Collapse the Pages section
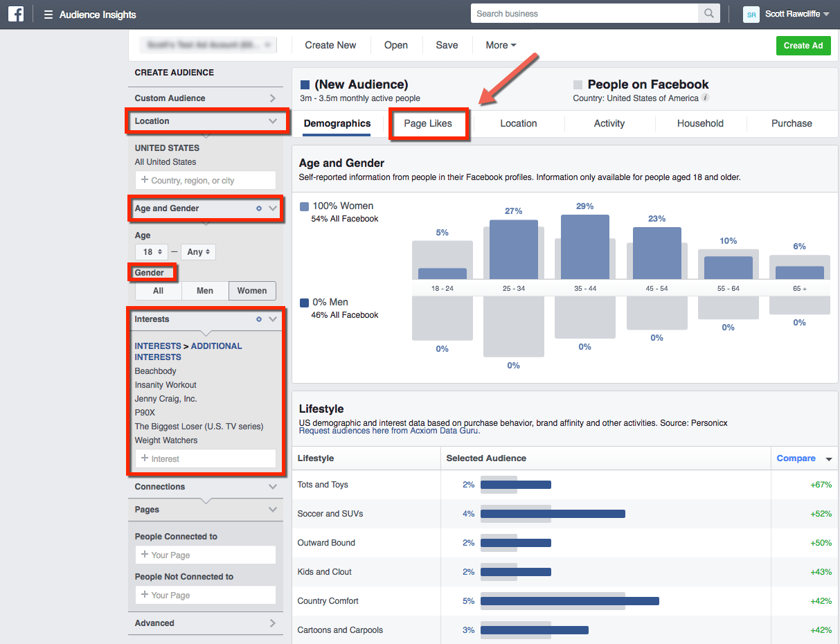Screen dimensions: 840x644 [273, 510]
